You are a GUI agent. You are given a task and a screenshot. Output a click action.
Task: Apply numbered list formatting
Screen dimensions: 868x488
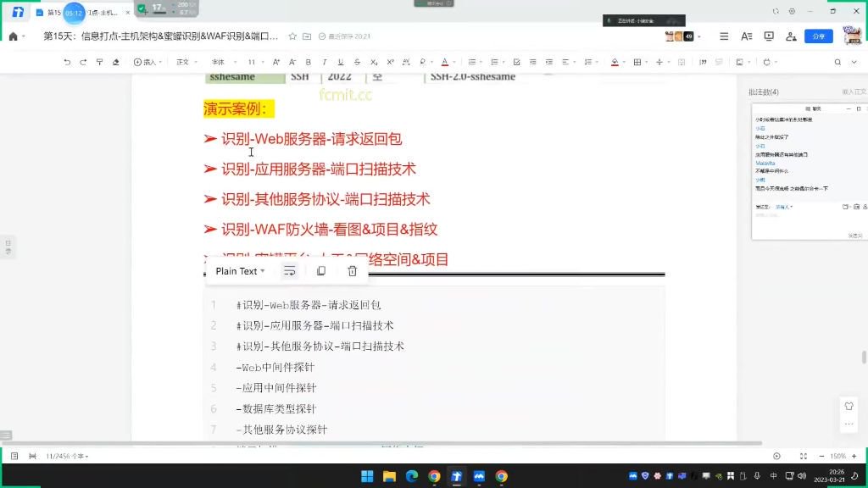(x=494, y=62)
